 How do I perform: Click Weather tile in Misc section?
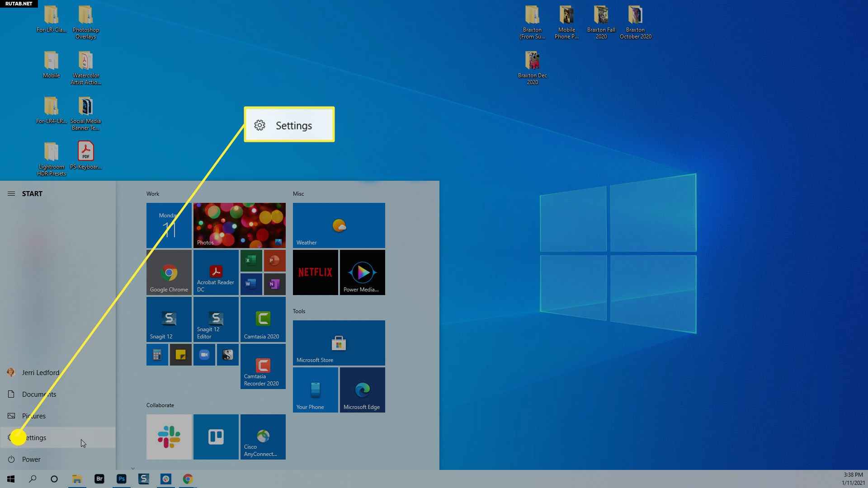pos(339,225)
